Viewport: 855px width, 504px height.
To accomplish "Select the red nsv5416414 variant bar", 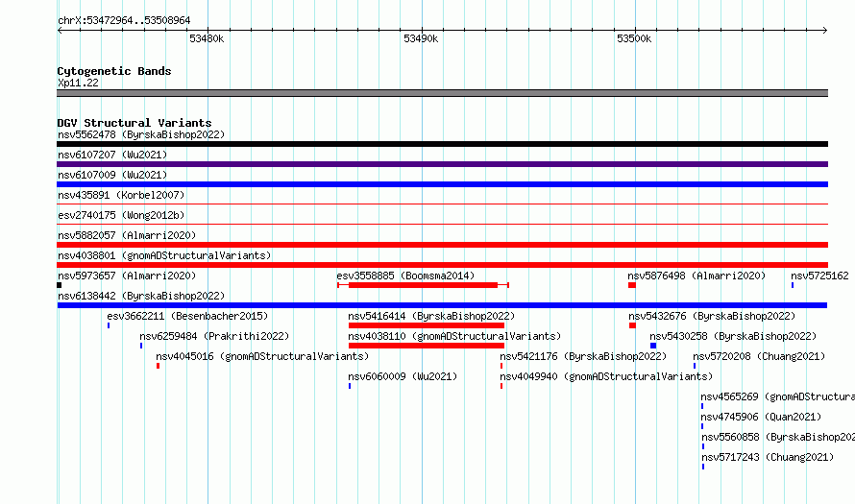I will (427, 325).
